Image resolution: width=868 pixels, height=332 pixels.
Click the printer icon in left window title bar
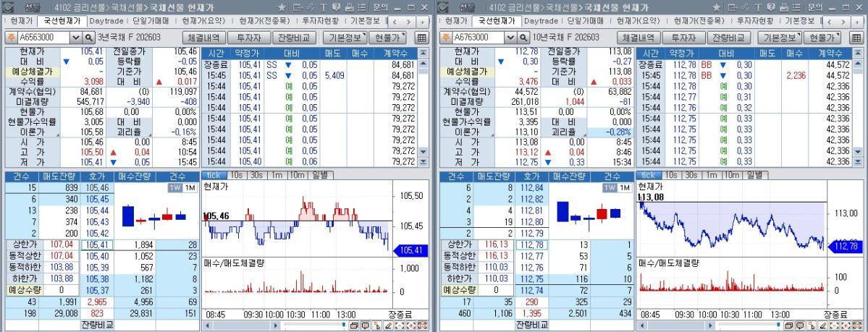350,8
